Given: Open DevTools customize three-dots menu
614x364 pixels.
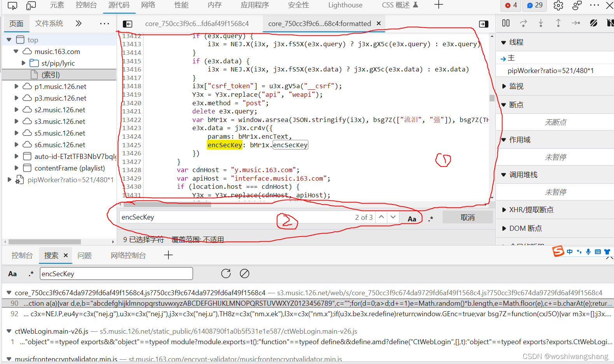Looking at the screenshot, I should click(x=595, y=5).
